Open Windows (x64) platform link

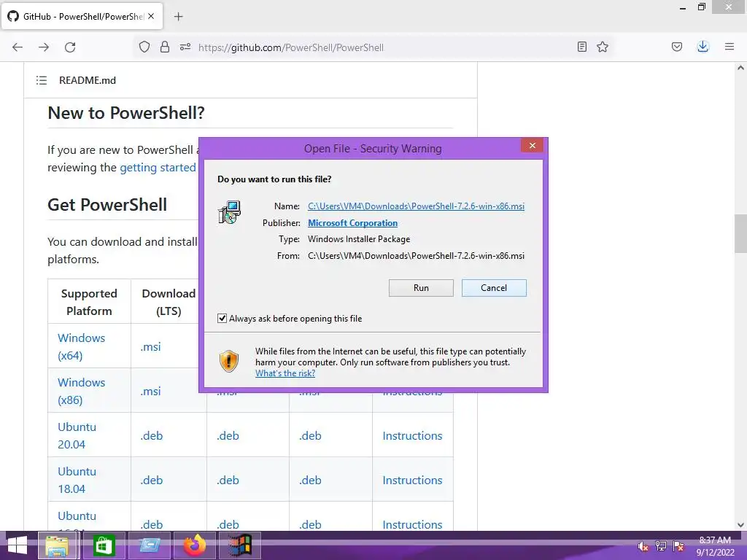click(82, 346)
